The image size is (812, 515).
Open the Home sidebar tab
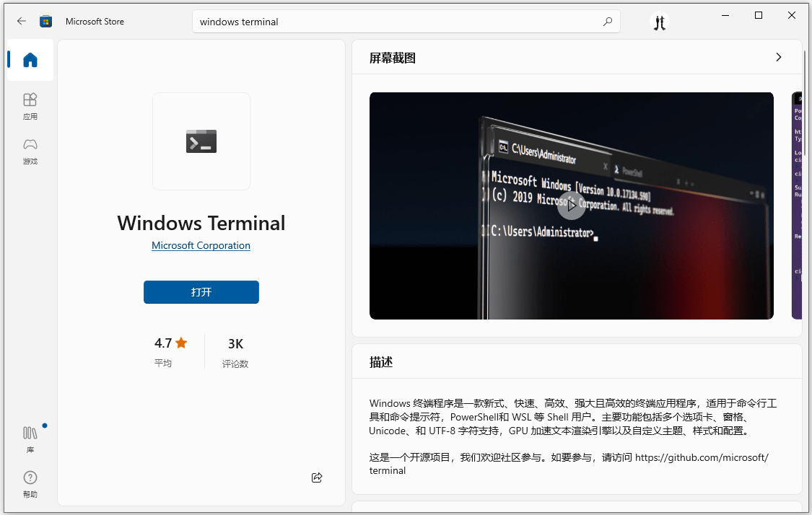tap(30, 60)
